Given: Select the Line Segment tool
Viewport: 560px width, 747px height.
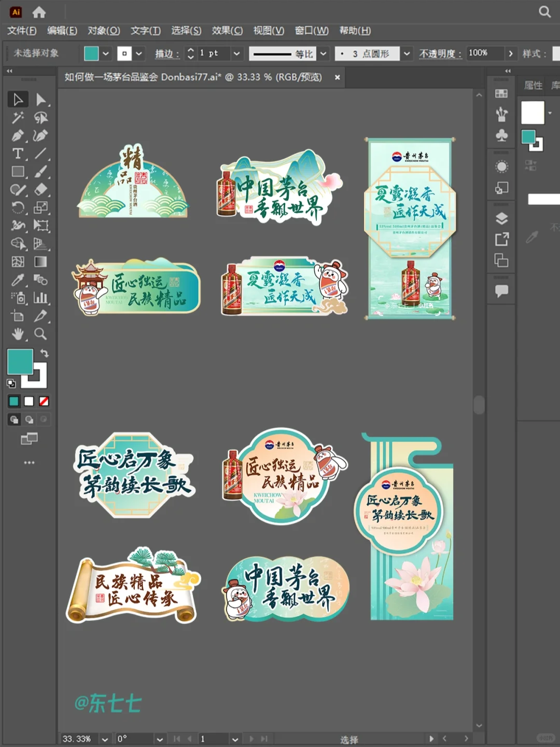Looking at the screenshot, I should point(40,154).
